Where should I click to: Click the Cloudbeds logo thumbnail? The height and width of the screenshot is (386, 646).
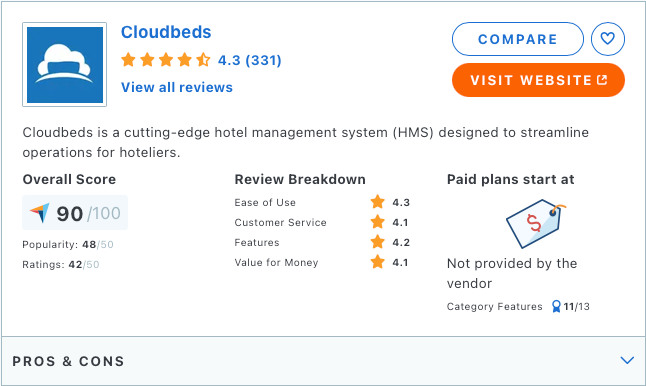click(x=65, y=65)
